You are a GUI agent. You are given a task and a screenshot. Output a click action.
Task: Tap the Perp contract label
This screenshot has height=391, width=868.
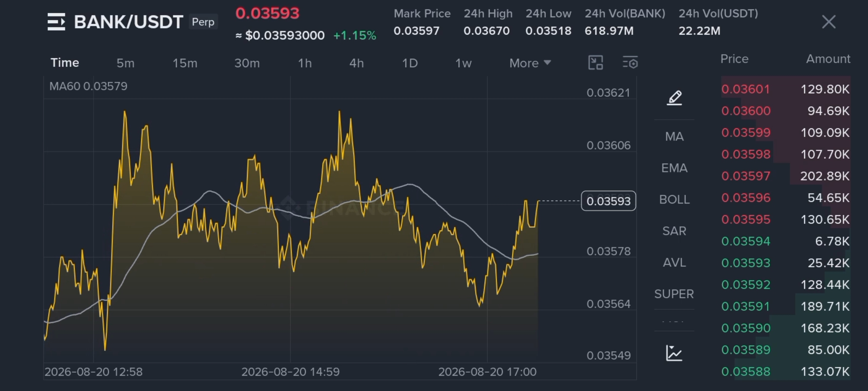coord(203,22)
